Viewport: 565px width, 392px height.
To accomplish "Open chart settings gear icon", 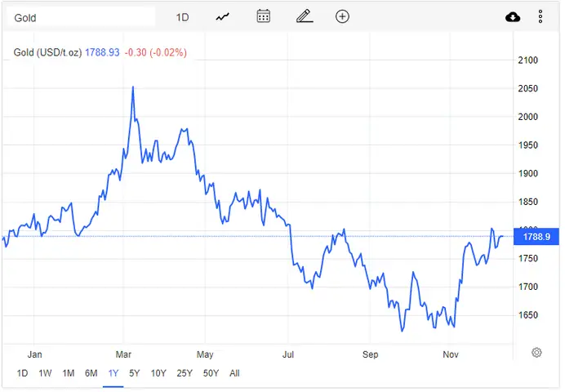I will (x=536, y=352).
